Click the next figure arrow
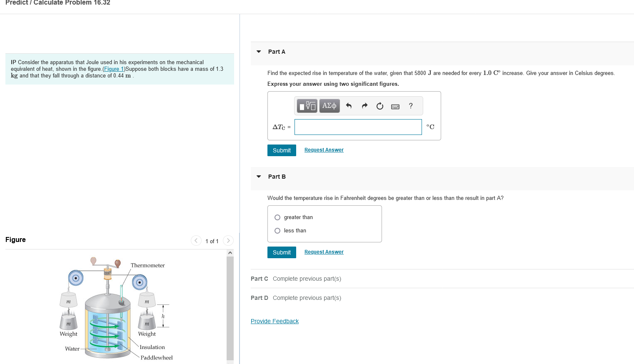 coord(228,240)
